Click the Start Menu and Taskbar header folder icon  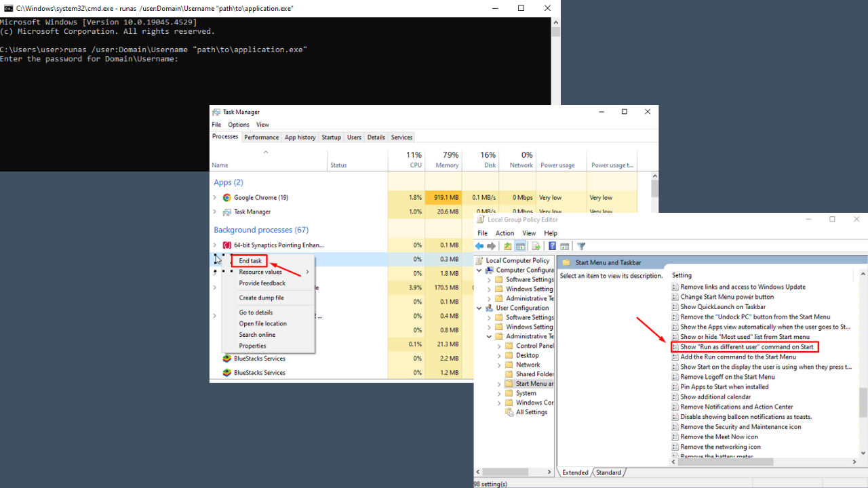pyautogui.click(x=566, y=262)
